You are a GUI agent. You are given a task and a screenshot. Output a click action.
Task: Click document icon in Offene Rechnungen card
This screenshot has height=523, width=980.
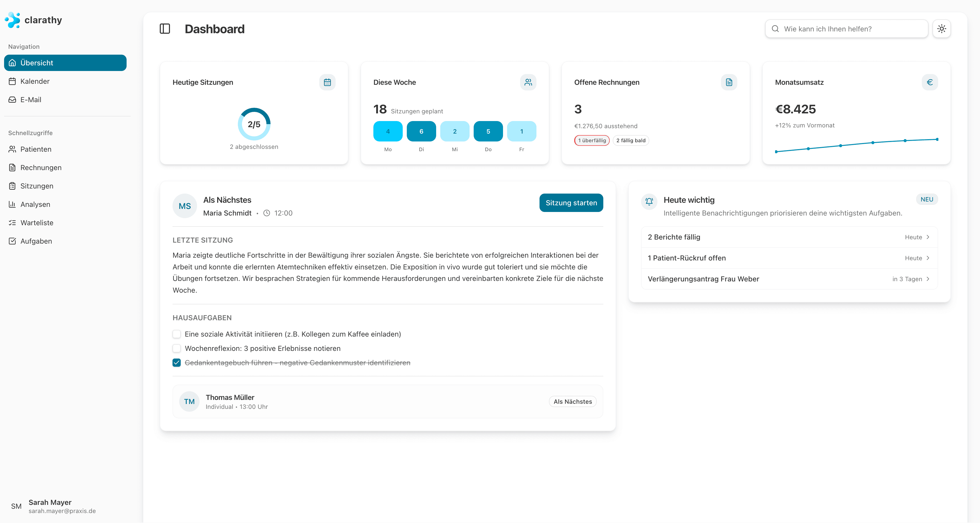tap(729, 82)
